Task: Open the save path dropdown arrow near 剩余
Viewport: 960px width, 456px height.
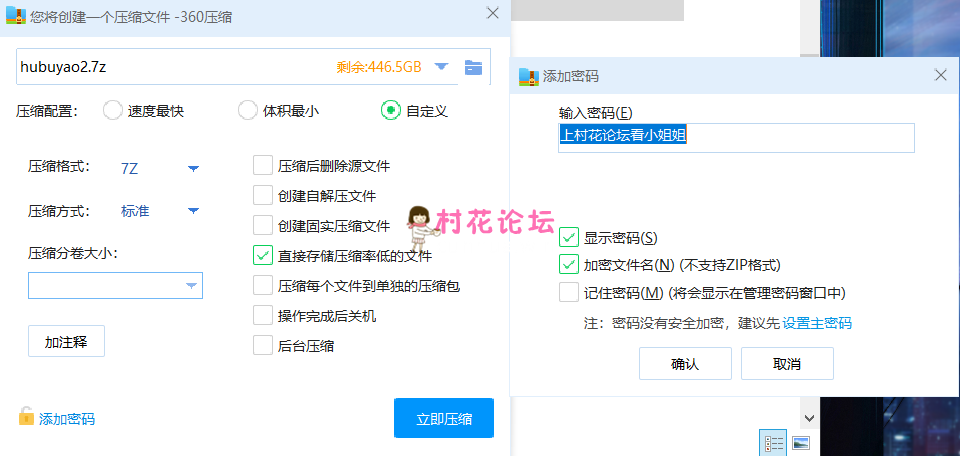Action: [x=442, y=67]
